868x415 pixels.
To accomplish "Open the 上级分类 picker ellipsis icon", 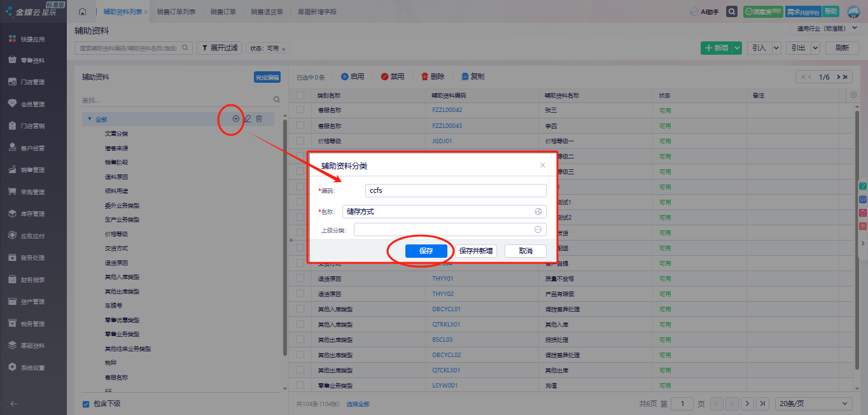I will tap(538, 230).
